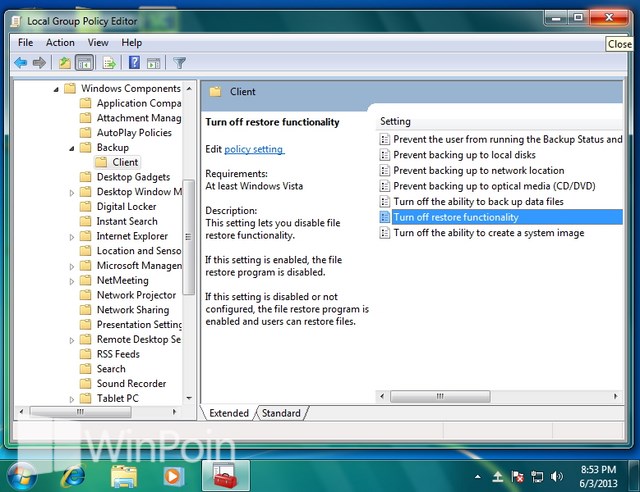Open the View menu
Viewport: 640px width, 492px height.
[98, 42]
